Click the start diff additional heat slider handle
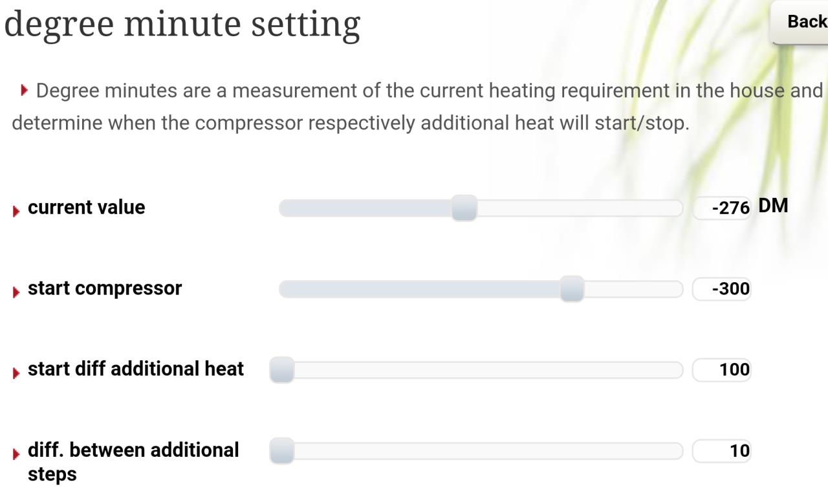The height and width of the screenshot is (504, 828). click(x=281, y=370)
